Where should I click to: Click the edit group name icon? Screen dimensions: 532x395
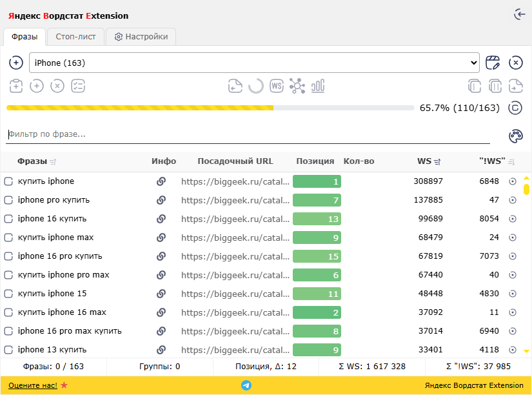493,63
